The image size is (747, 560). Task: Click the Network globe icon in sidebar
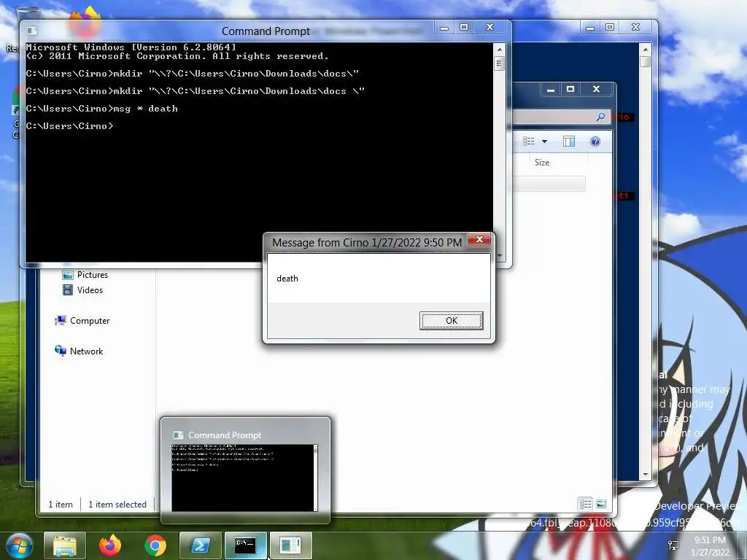click(x=60, y=351)
